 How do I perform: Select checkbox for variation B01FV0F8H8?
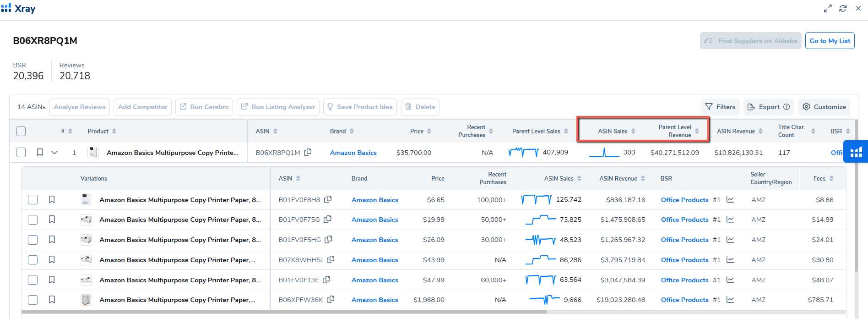[33, 200]
